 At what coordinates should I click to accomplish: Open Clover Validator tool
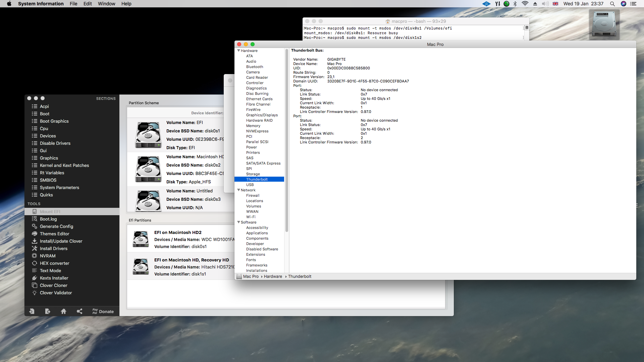pyautogui.click(x=56, y=293)
